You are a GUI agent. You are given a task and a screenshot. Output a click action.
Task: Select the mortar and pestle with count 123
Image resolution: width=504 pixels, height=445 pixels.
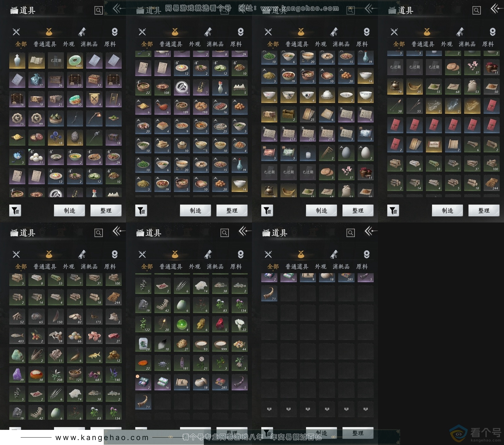coord(75,374)
